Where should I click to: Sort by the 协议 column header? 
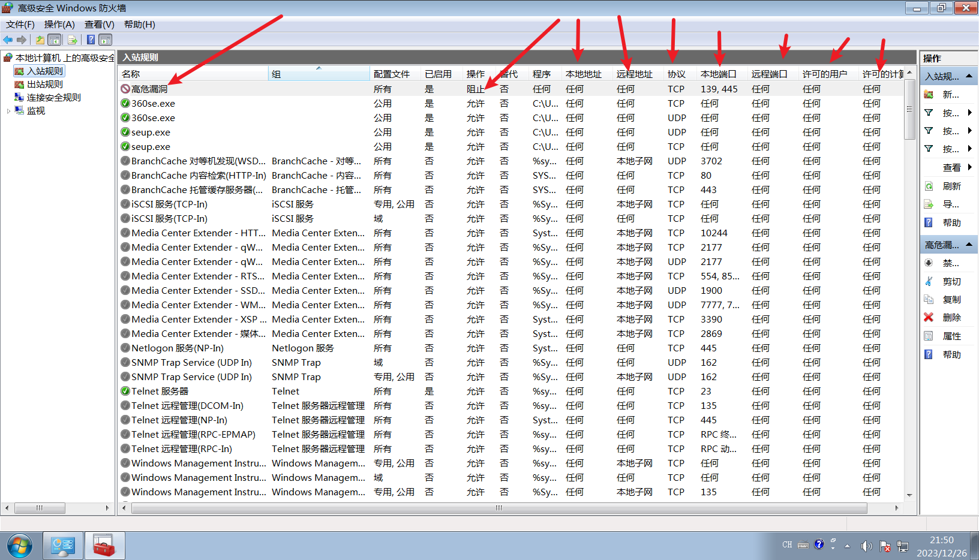680,74
